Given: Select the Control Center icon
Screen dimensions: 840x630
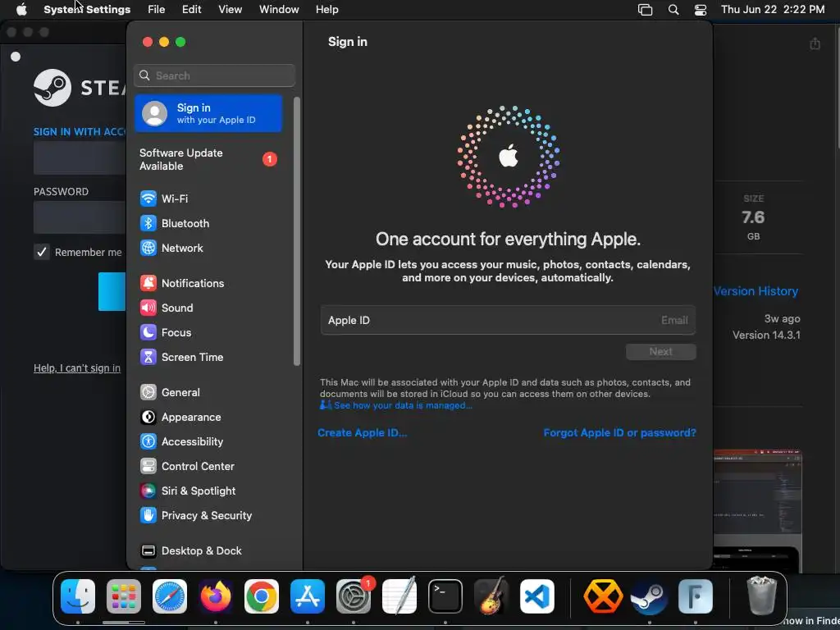Looking at the screenshot, I should [148, 466].
